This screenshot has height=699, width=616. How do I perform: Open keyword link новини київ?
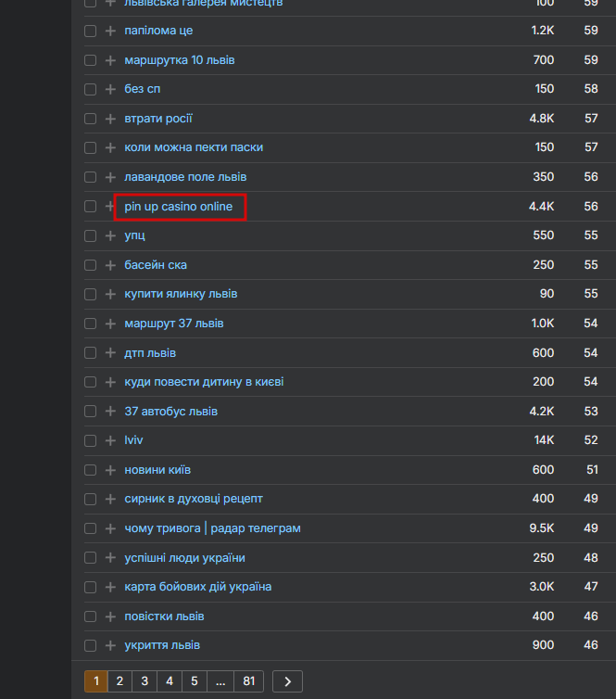[157, 470]
